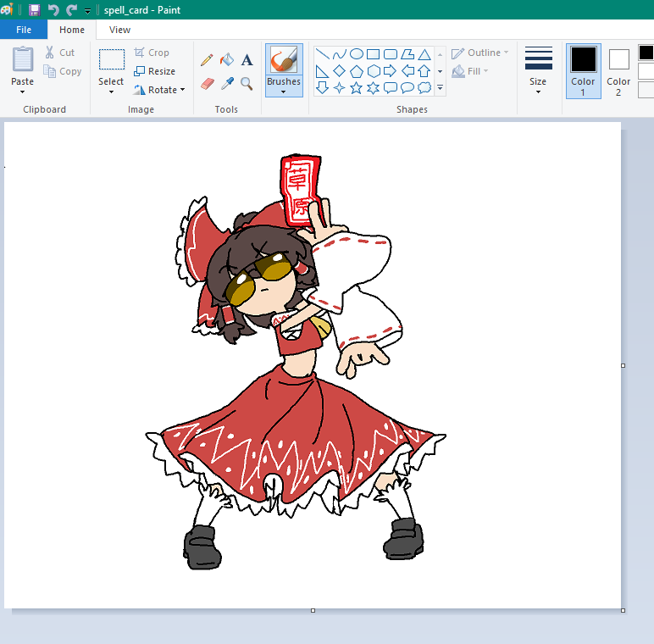Pick the Four-point star shape
The height and width of the screenshot is (644, 654).
coord(340,88)
